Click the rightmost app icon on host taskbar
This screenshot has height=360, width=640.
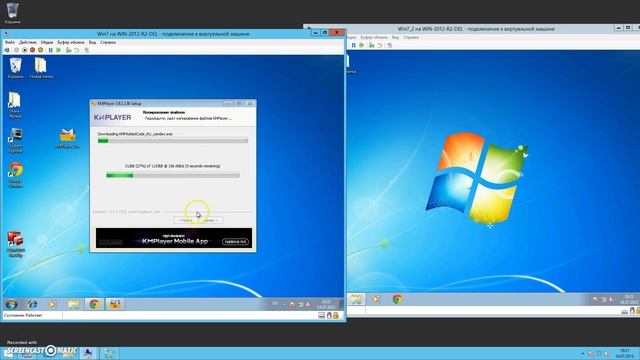click(109, 353)
